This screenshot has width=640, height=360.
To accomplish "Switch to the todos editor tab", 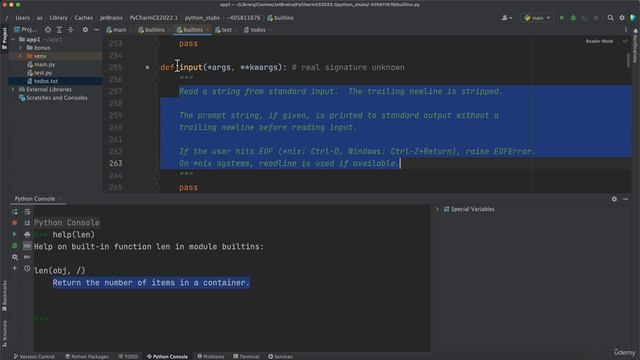I will pyautogui.click(x=255, y=30).
